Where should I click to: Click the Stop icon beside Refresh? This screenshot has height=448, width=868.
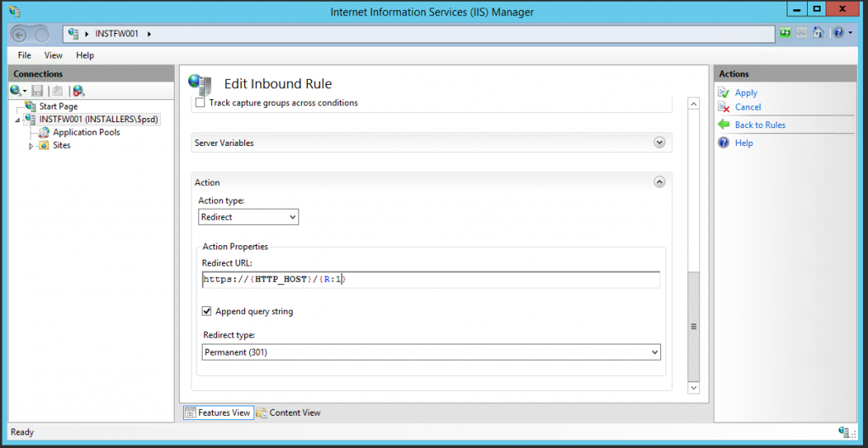click(801, 33)
